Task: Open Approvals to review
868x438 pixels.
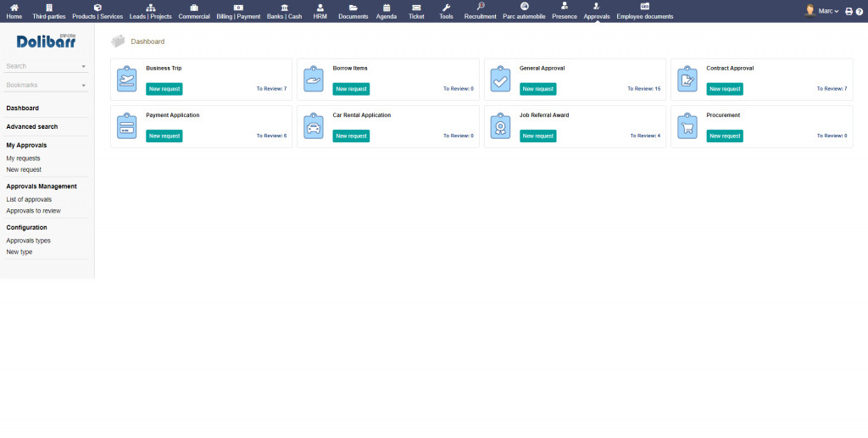Action: tap(34, 211)
